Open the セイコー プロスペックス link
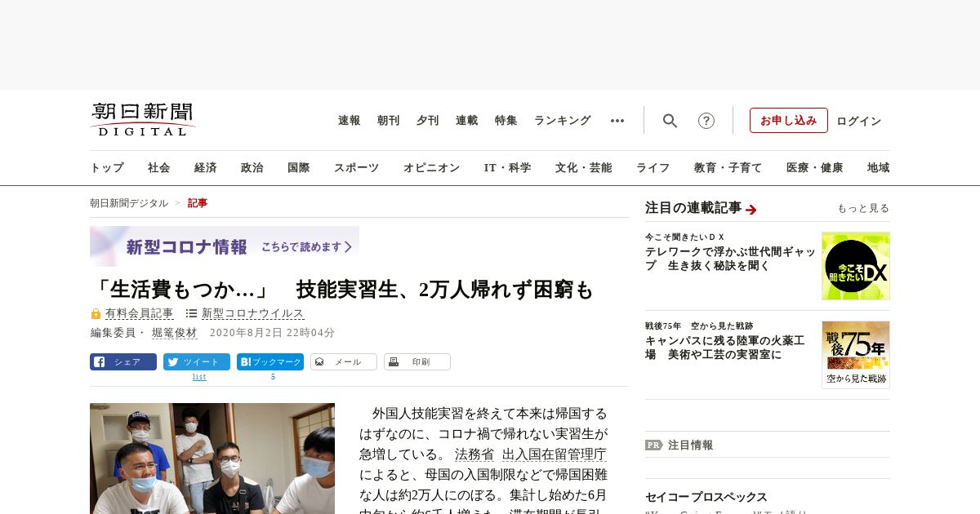Image resolution: width=980 pixels, height=514 pixels. click(706, 497)
